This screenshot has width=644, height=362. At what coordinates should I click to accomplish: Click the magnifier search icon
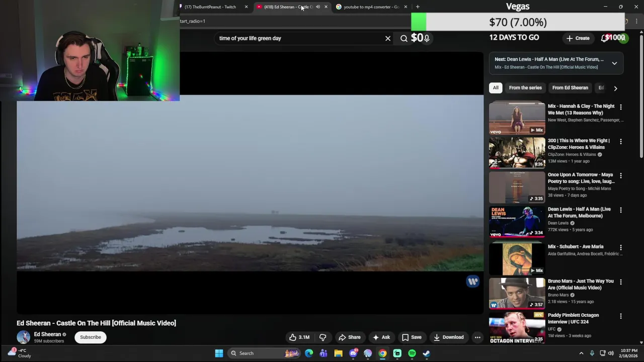click(404, 38)
